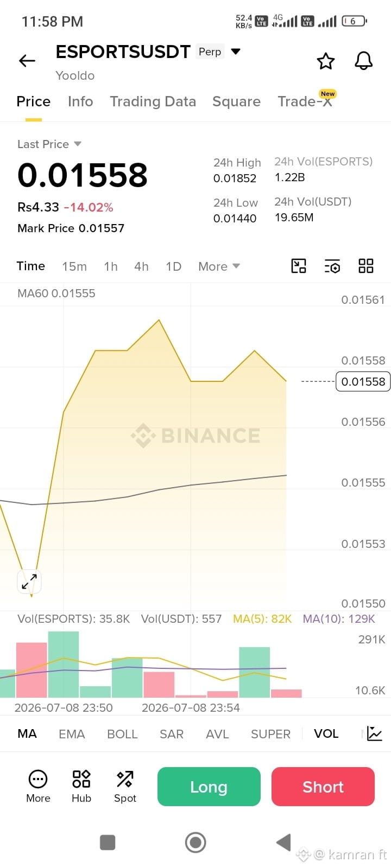This screenshot has width=391, height=868.
Task: Tap the green Long button
Action: click(209, 787)
